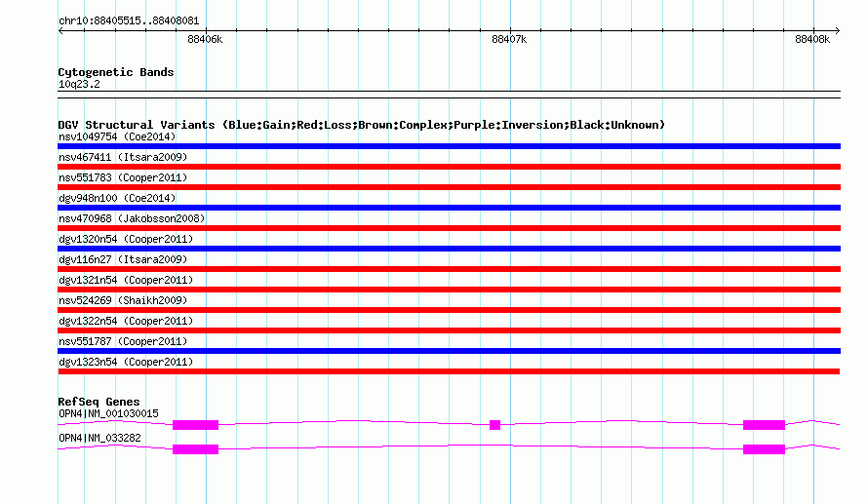Open the dgv116n27 (Itsara2009) red bar
This screenshot has height=504, width=868.
[x=449, y=269]
